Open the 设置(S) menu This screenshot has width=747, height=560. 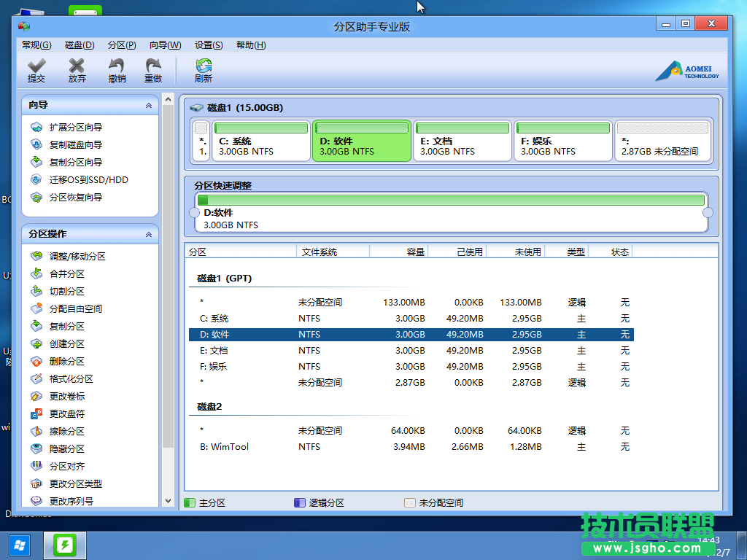tap(209, 45)
